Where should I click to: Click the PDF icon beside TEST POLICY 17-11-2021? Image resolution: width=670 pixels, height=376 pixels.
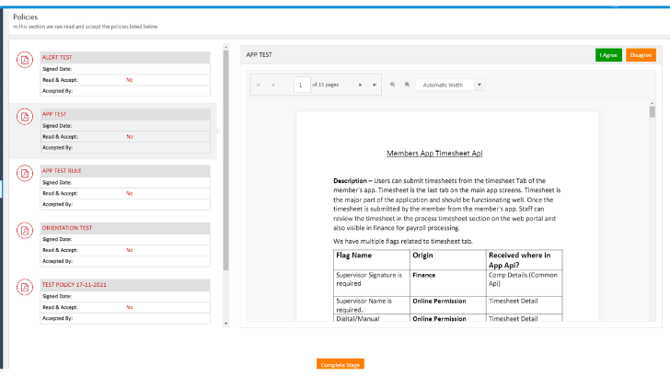click(25, 287)
